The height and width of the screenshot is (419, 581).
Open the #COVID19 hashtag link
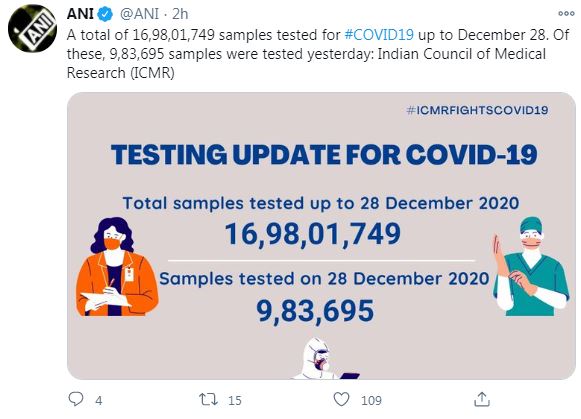click(379, 35)
